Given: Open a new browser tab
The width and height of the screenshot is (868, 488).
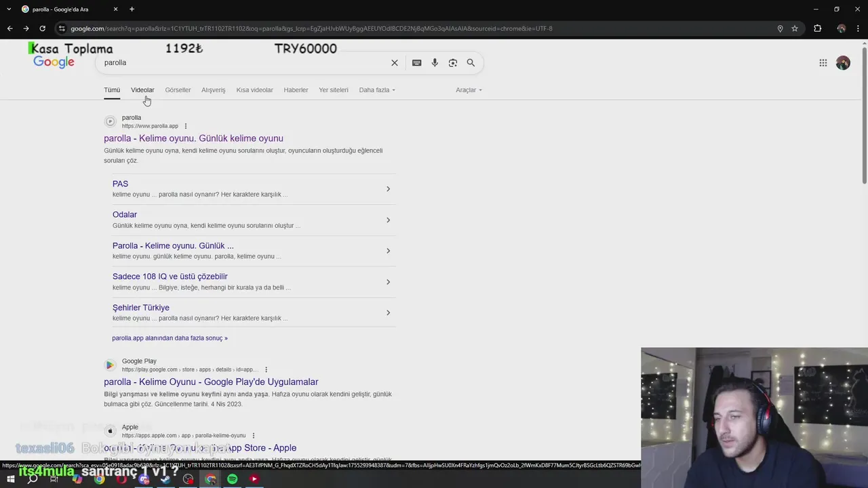Looking at the screenshot, I should coord(132,9).
